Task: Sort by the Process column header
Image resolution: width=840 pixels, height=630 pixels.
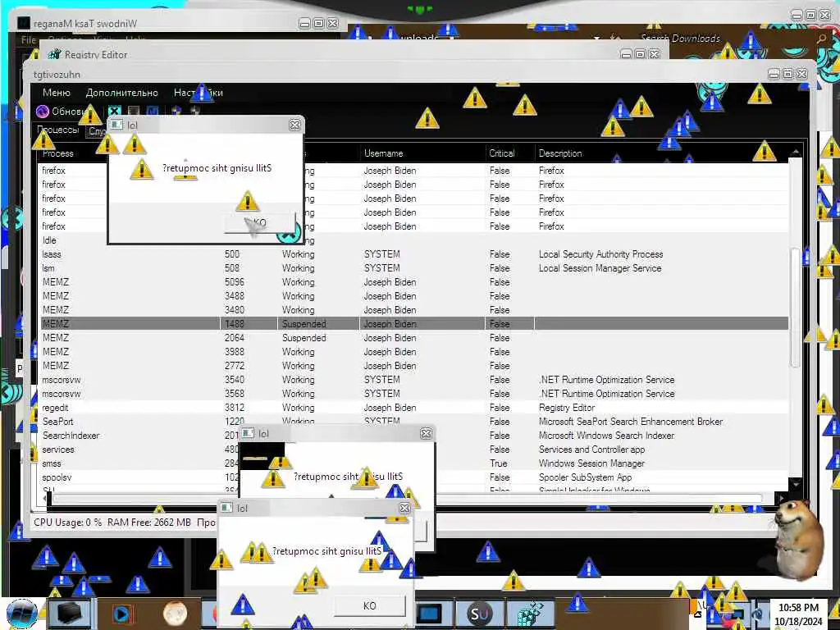Action: point(58,153)
